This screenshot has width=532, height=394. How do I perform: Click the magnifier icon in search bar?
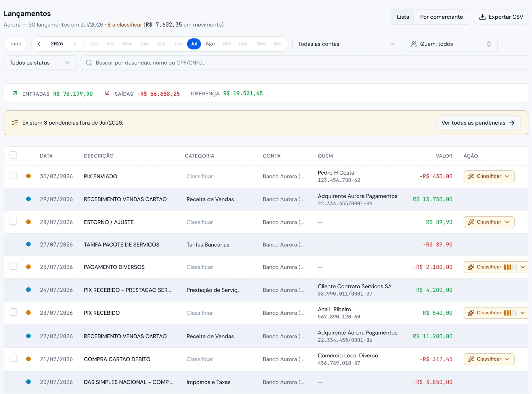[89, 63]
